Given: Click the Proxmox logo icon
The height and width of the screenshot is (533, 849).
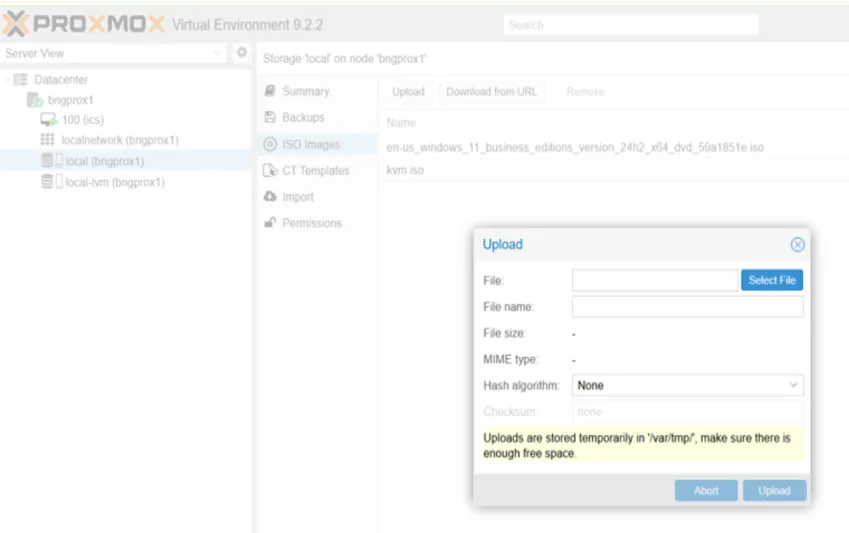Looking at the screenshot, I should click(15, 24).
